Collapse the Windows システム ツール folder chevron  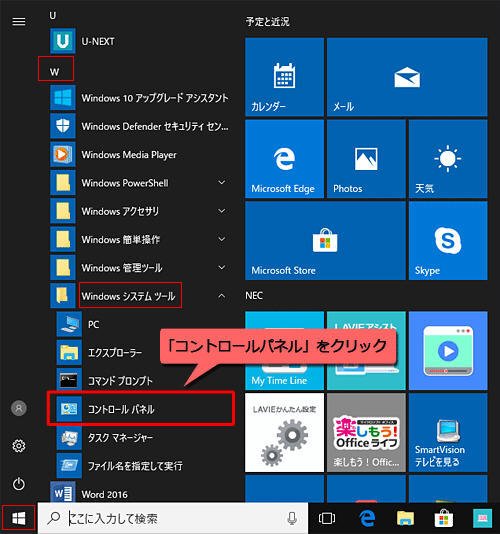pyautogui.click(x=221, y=296)
